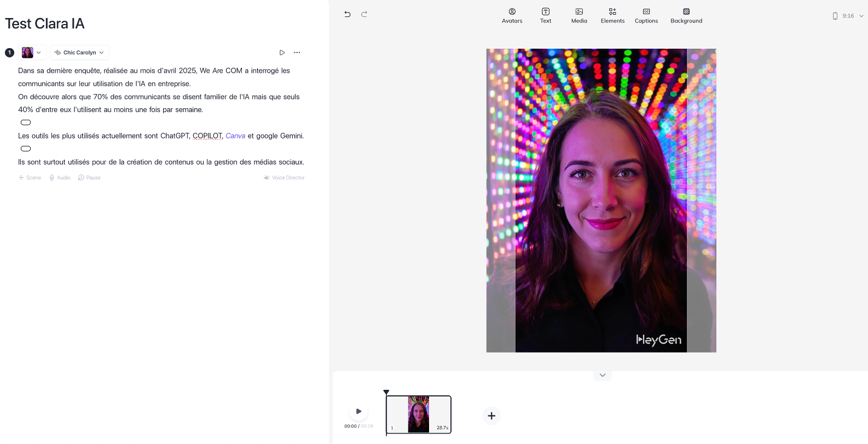Image resolution: width=868 pixels, height=444 pixels.
Task: Select the Text tool
Action: (x=546, y=16)
